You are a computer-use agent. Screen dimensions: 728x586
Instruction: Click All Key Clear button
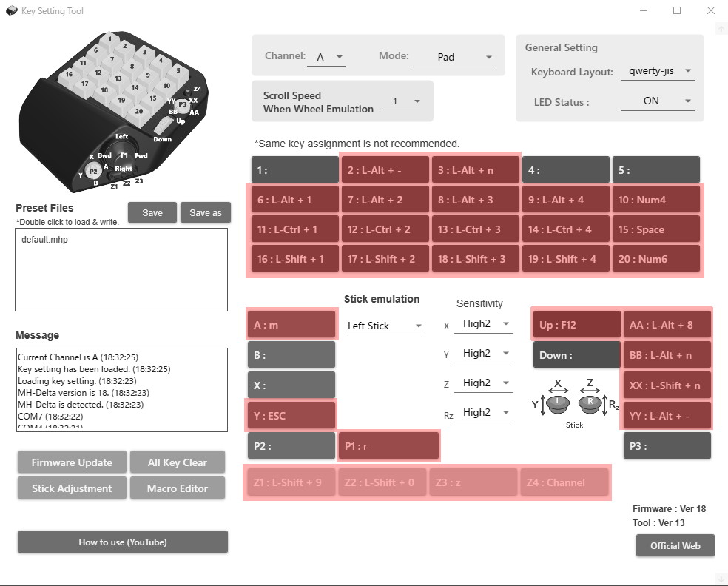(178, 462)
